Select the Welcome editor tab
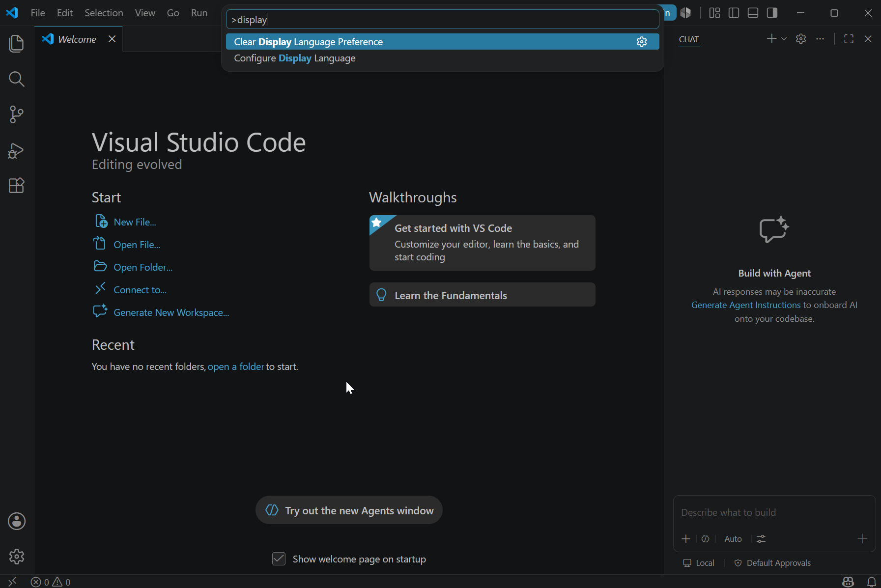Viewport: 881px width, 588px height. (77, 39)
